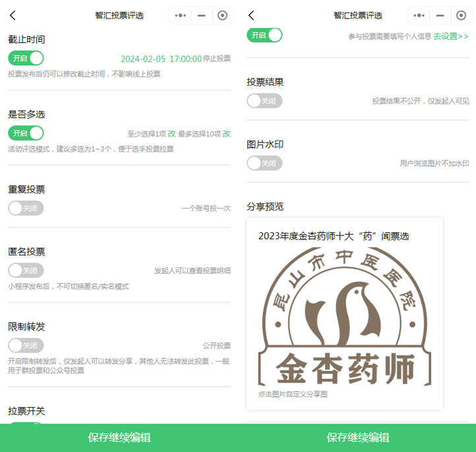This screenshot has width=476, height=452.
Task: Enable the 重复投票 repeat voting switch
Action: click(26, 208)
